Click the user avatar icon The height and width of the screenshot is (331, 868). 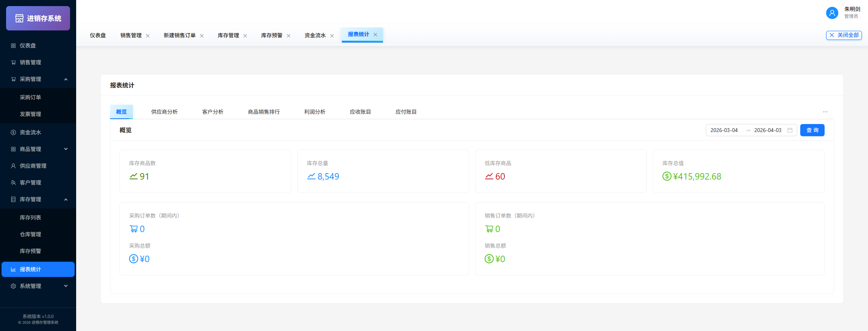(x=832, y=13)
